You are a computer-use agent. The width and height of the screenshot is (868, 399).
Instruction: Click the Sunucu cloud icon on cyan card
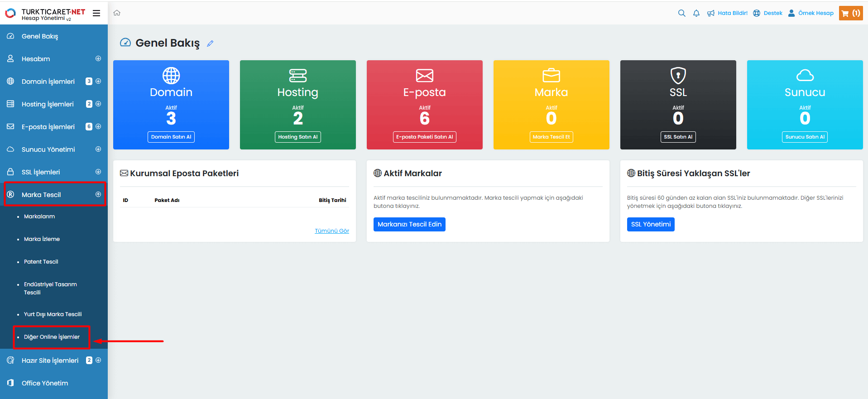coord(805,75)
